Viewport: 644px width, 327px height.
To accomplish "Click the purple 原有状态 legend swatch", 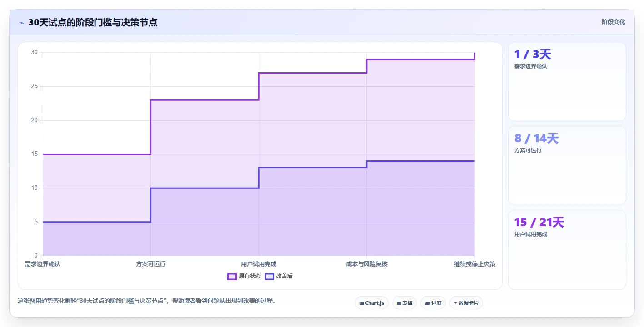I will [232, 276].
